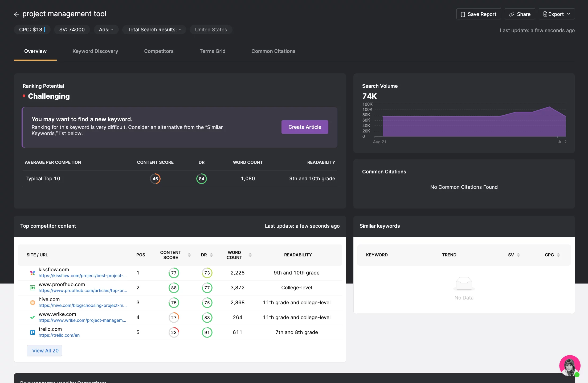Switch to the Keyword Discovery tab
Image resolution: width=588 pixels, height=383 pixels.
click(x=95, y=51)
